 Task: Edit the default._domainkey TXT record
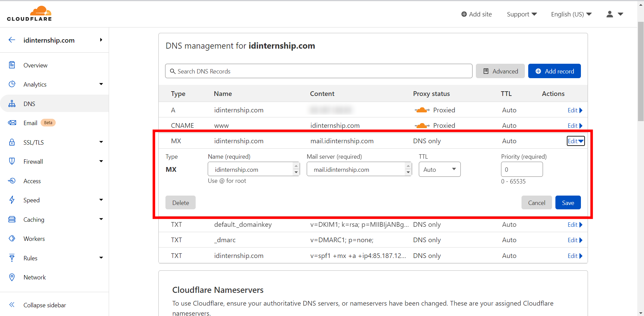click(x=575, y=224)
